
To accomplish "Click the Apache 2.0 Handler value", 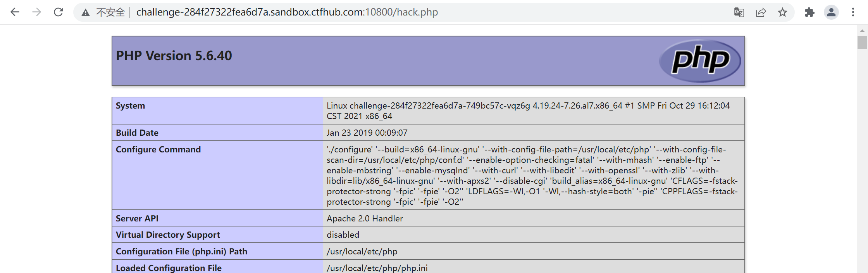I will coord(365,218).
